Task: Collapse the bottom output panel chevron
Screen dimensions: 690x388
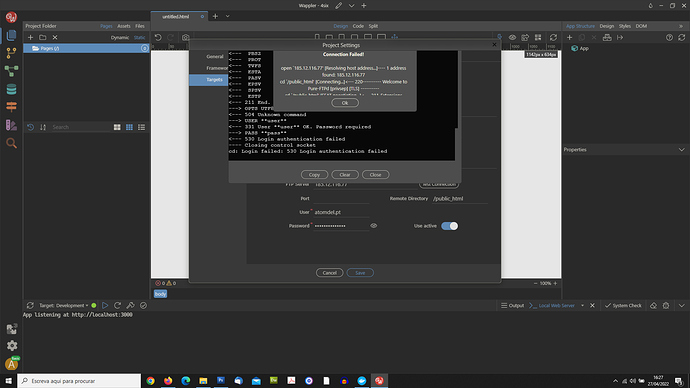Action: click(682, 305)
